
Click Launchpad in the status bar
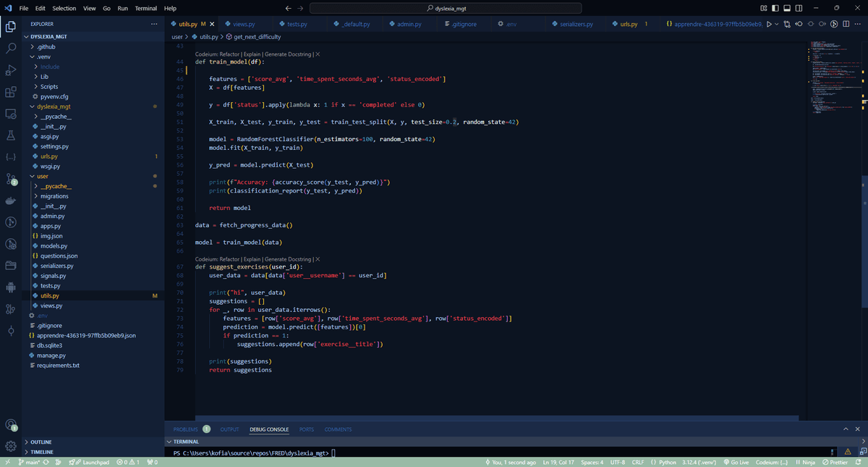(x=90, y=462)
